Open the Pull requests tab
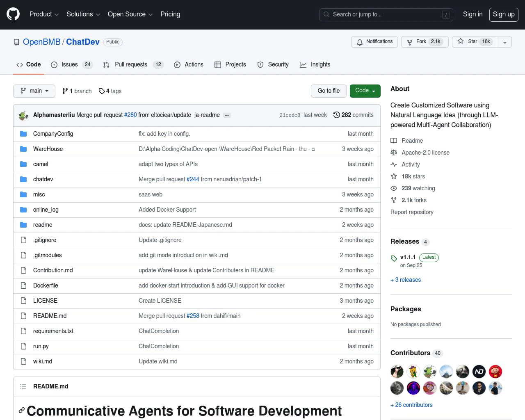This screenshot has height=420, width=525. [133, 64]
